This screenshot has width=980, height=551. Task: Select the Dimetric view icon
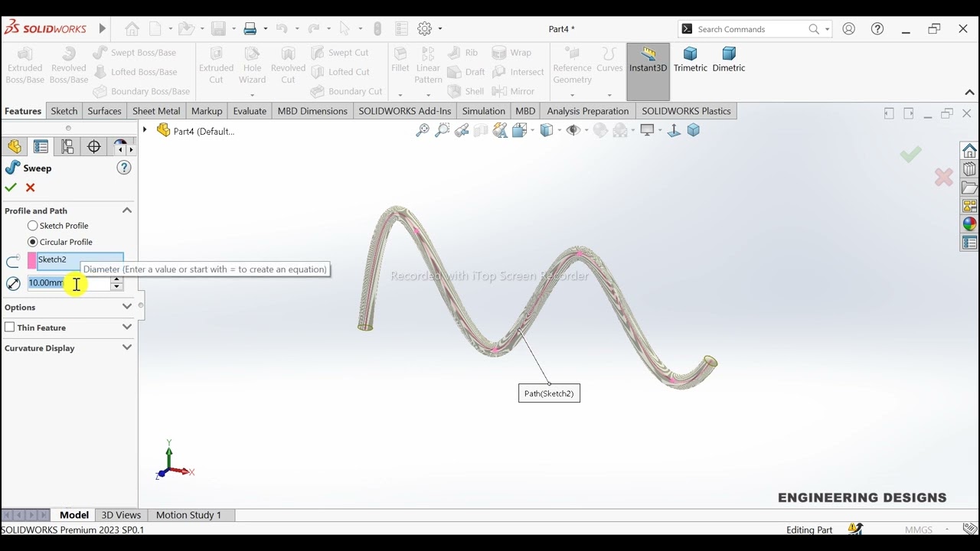click(x=728, y=60)
